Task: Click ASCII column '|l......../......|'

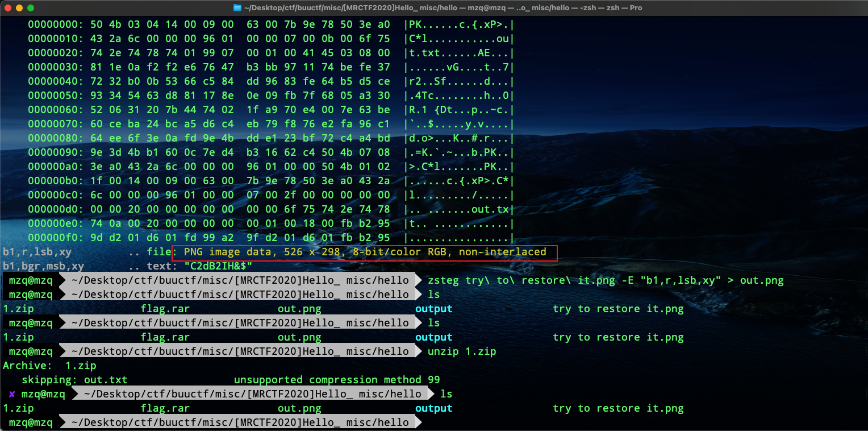Action: (x=459, y=196)
